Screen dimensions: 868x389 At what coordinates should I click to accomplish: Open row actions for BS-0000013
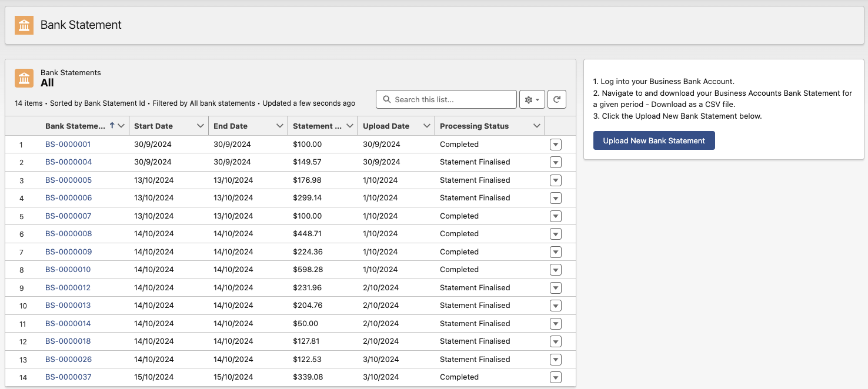(555, 306)
